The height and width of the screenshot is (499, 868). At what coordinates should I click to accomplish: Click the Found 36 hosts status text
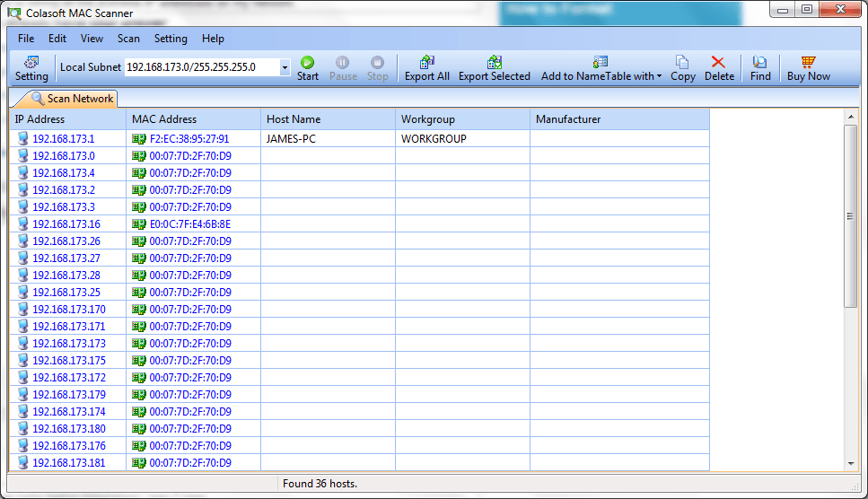tap(320, 484)
